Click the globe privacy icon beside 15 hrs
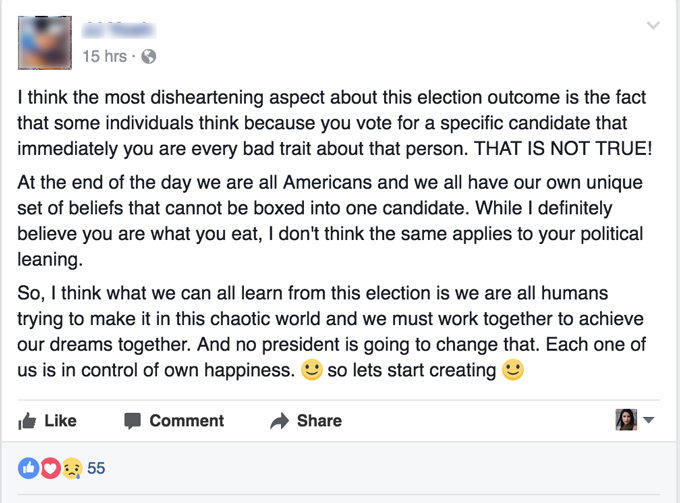Viewport: 680px width, 503px height. click(x=149, y=56)
